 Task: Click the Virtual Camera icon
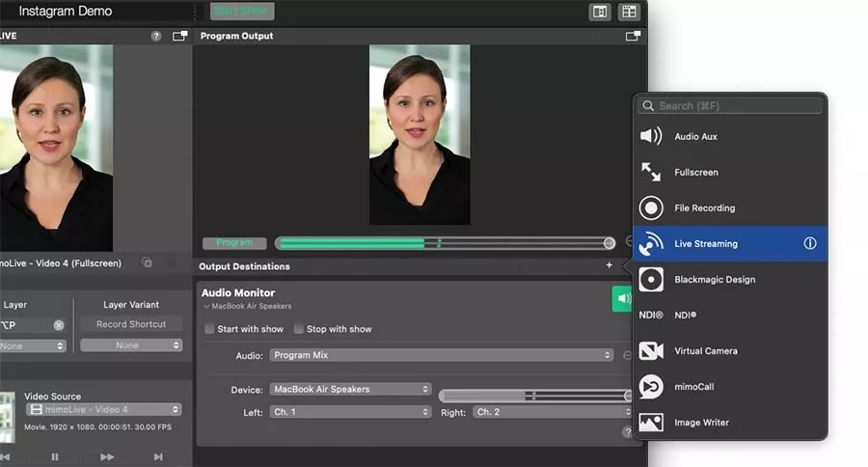(x=651, y=350)
